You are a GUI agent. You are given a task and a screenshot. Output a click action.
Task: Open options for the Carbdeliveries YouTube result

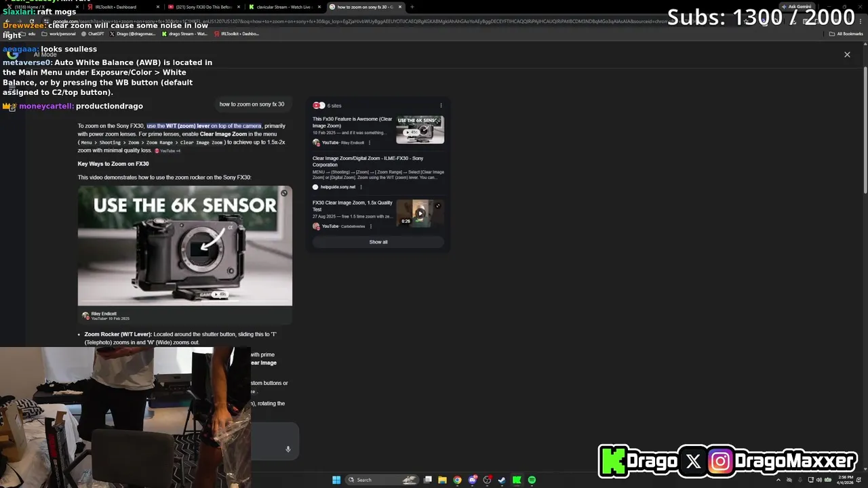click(370, 226)
